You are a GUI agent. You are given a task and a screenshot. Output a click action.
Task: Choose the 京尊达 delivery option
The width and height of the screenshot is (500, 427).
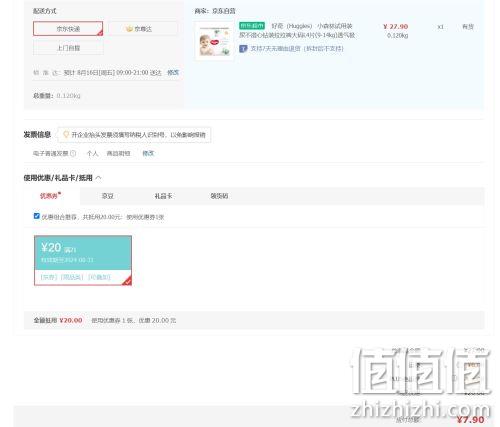pos(143,29)
